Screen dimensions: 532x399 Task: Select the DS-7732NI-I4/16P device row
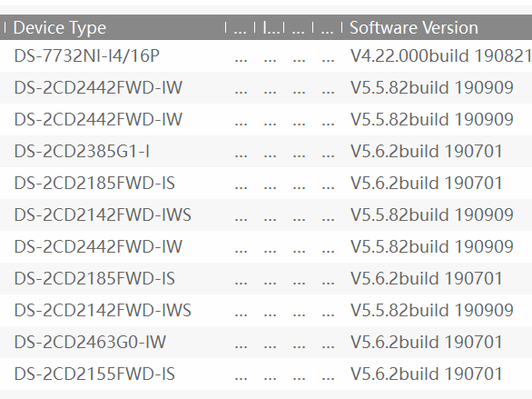(x=266, y=55)
